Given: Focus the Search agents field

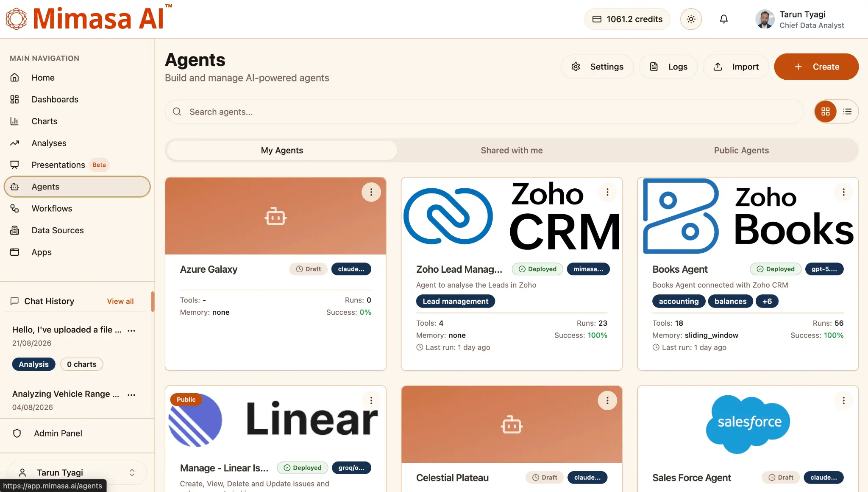Looking at the screenshot, I should (x=484, y=112).
